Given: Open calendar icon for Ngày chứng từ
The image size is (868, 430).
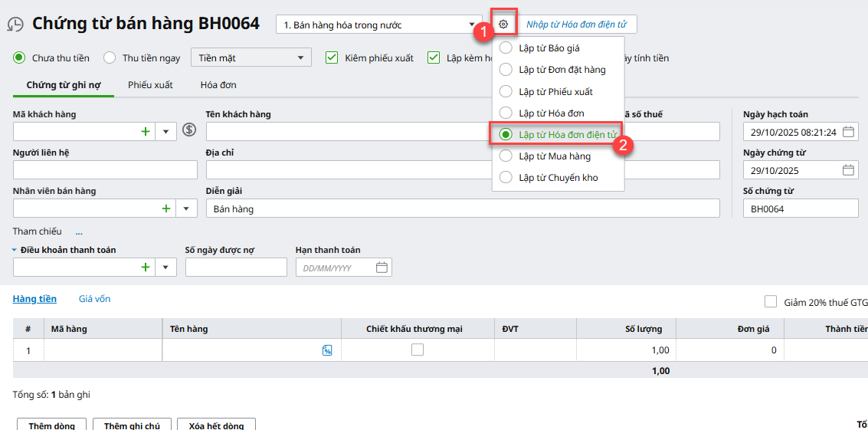Looking at the screenshot, I should (x=848, y=170).
